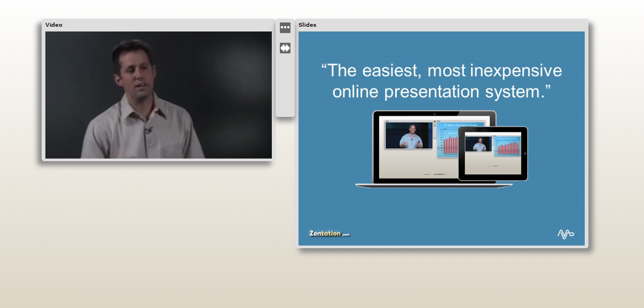Click the laptop's webcam dot

click(434, 114)
